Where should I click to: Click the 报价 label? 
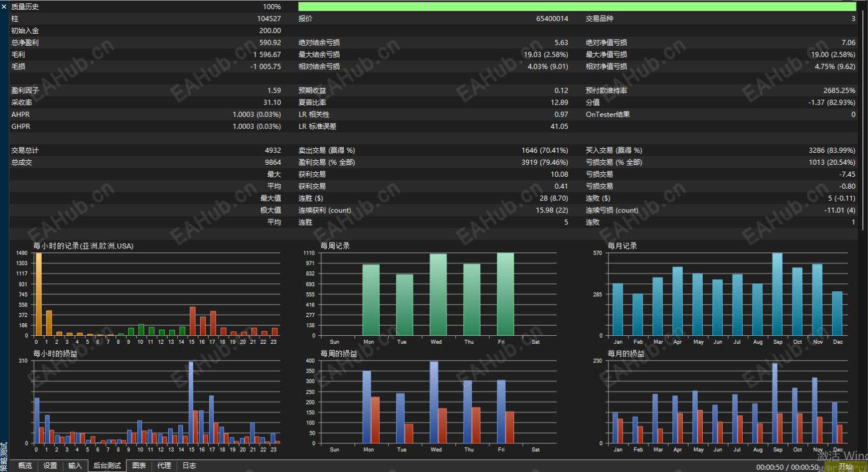coord(305,19)
